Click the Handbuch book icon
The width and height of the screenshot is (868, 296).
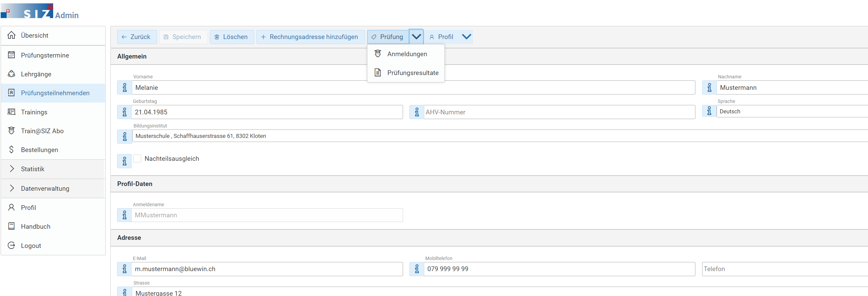coord(11,226)
